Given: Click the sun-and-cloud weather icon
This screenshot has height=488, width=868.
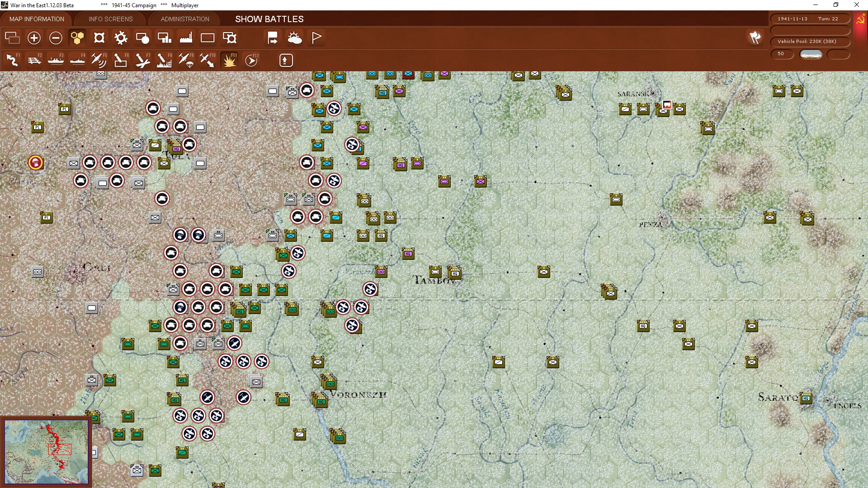Looking at the screenshot, I should [295, 38].
